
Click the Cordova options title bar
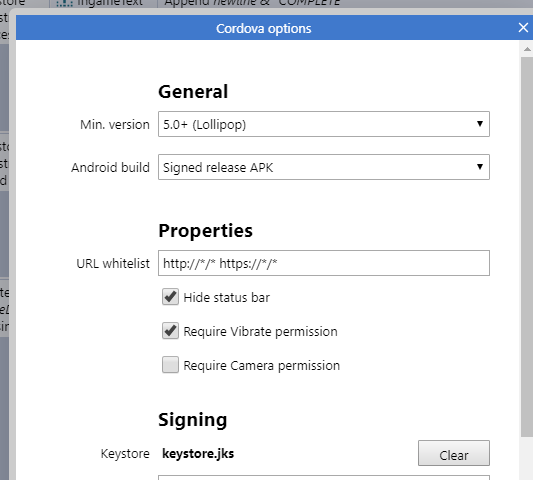[264, 28]
